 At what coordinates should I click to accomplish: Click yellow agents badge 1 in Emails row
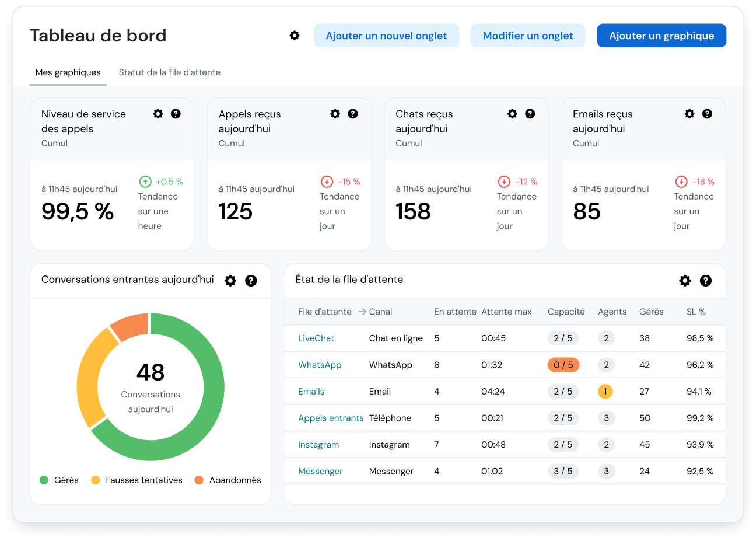tap(605, 392)
